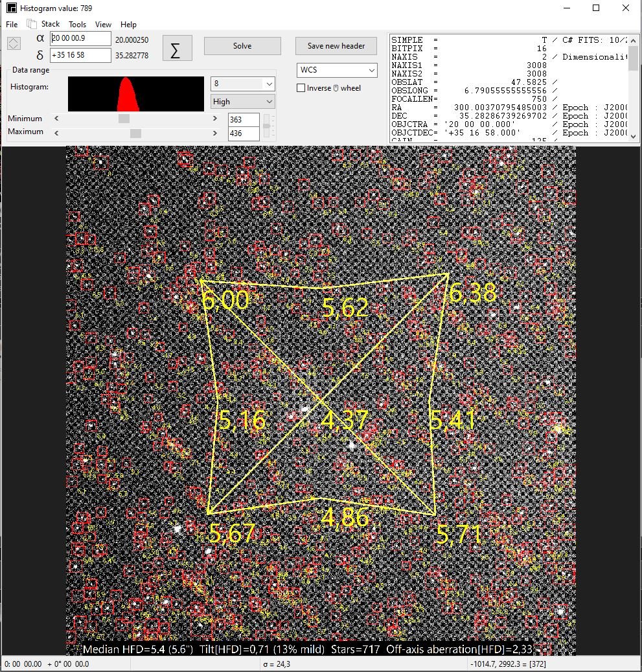Click the right ascension input field
642x672 pixels.
[x=80, y=39]
